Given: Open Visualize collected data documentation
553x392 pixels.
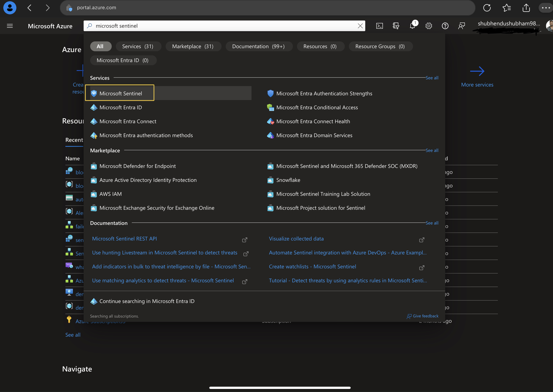Looking at the screenshot, I should tap(296, 239).
